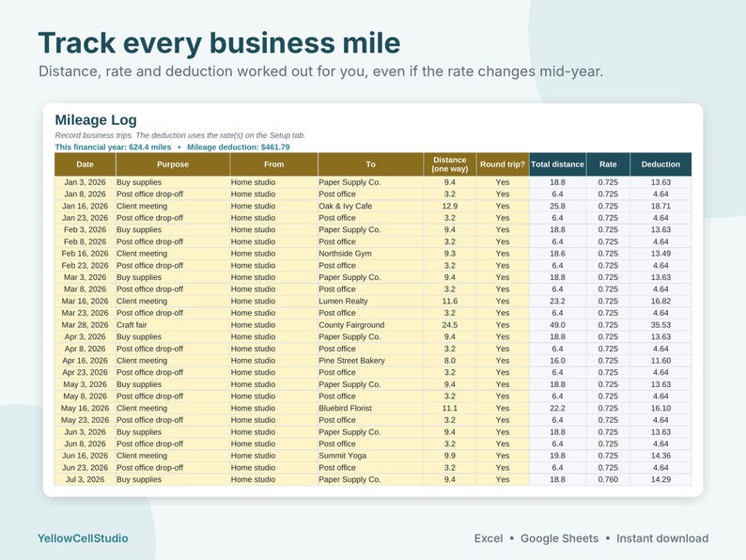746x560 pixels.
Task: Click 'This financial year: 624.4 miles' summary
Action: [113, 147]
